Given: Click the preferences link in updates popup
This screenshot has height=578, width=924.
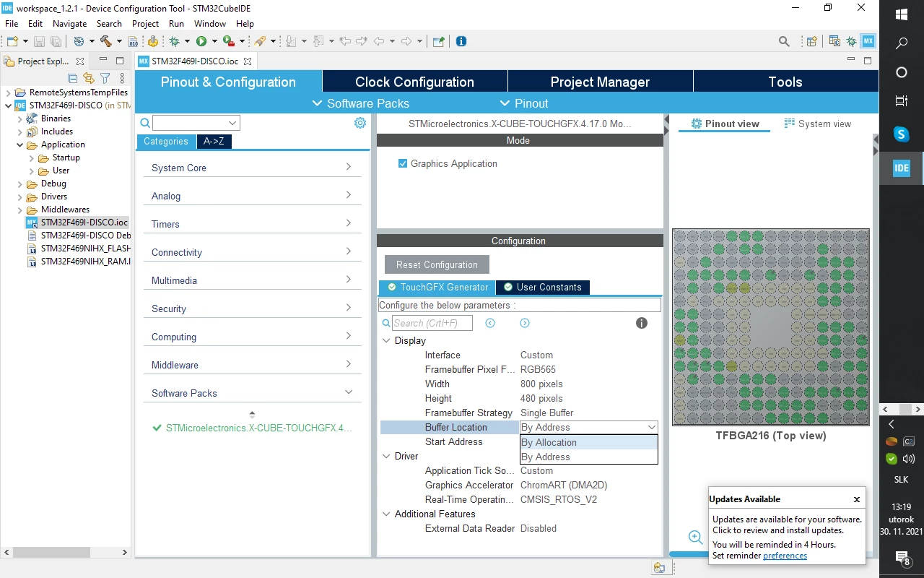Looking at the screenshot, I should pos(785,556).
